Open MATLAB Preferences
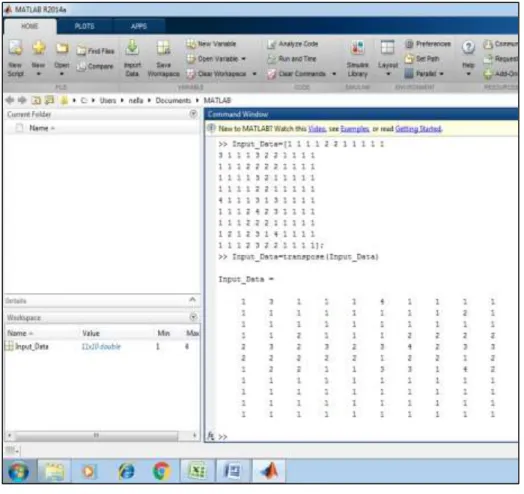The width and height of the screenshot is (524, 494). 428,44
